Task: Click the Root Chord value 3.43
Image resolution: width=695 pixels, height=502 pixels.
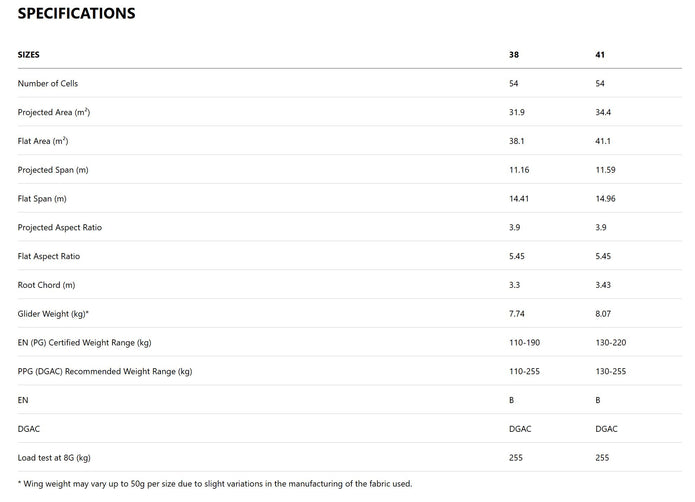Action: pos(603,285)
